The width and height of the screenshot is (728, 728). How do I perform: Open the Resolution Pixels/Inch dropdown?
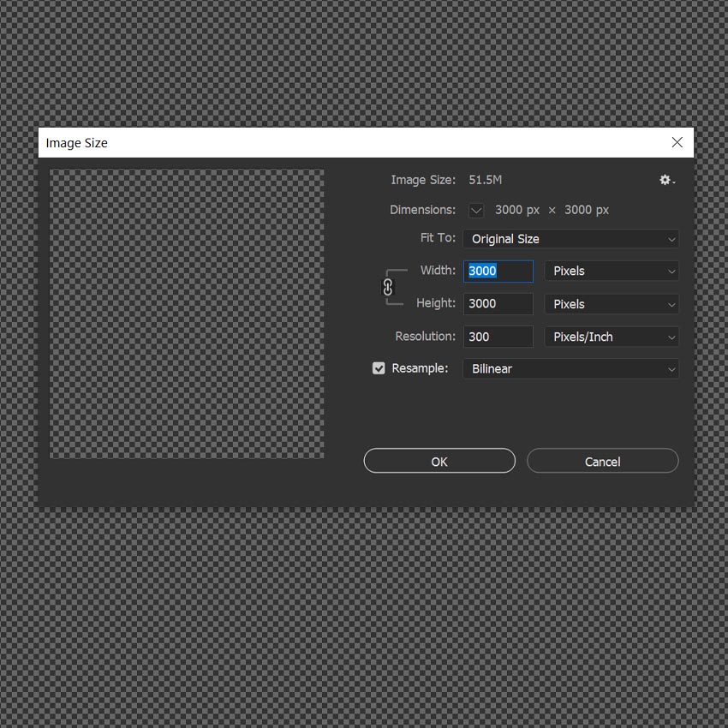(x=612, y=337)
